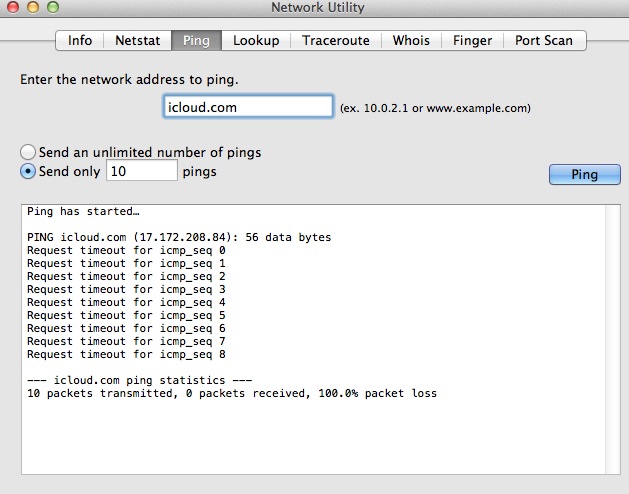This screenshot has width=629, height=494.
Task: Open the Traceroute tab
Action: [x=337, y=41]
